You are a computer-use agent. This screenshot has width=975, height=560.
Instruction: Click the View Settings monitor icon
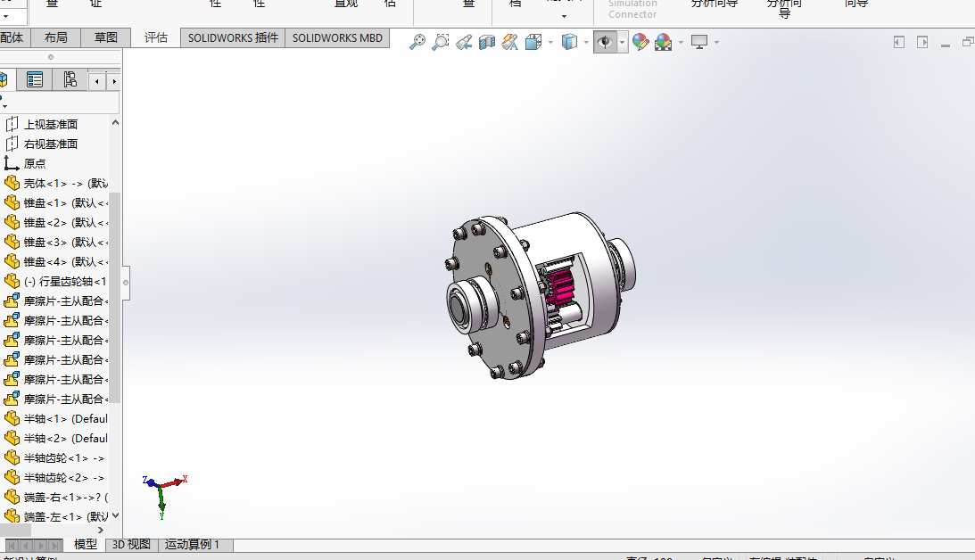[x=699, y=42]
